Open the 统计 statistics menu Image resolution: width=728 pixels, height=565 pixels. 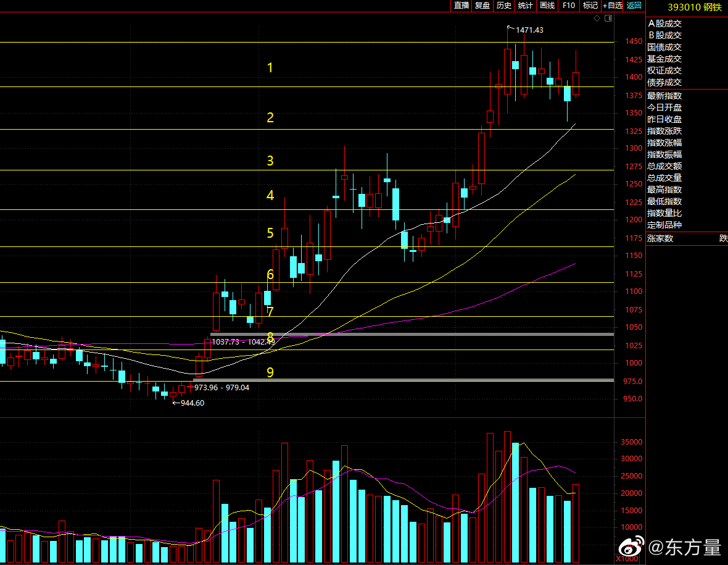(526, 6)
